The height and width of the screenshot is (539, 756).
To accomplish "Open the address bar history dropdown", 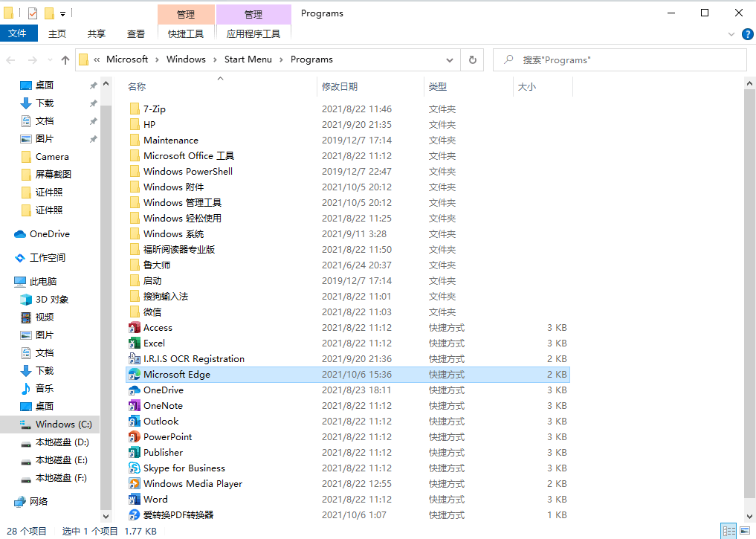I will pyautogui.click(x=449, y=60).
